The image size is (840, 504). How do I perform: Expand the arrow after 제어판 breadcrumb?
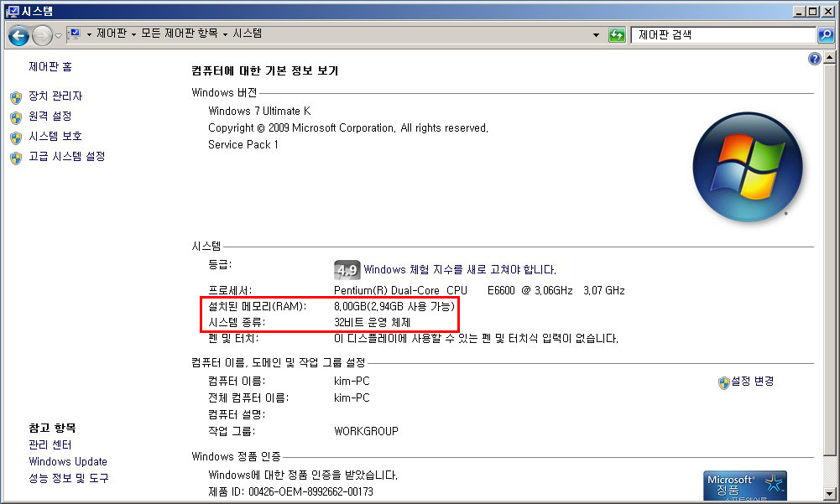[133, 34]
